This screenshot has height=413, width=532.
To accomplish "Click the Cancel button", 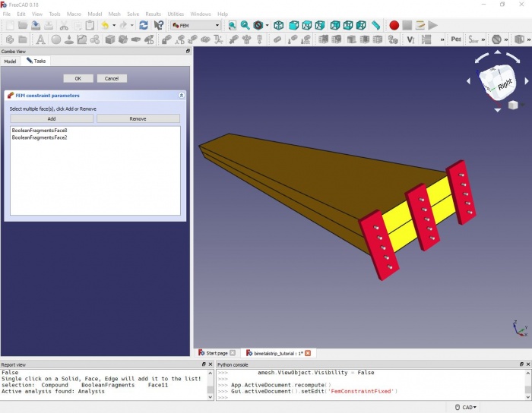I will (x=112, y=78).
